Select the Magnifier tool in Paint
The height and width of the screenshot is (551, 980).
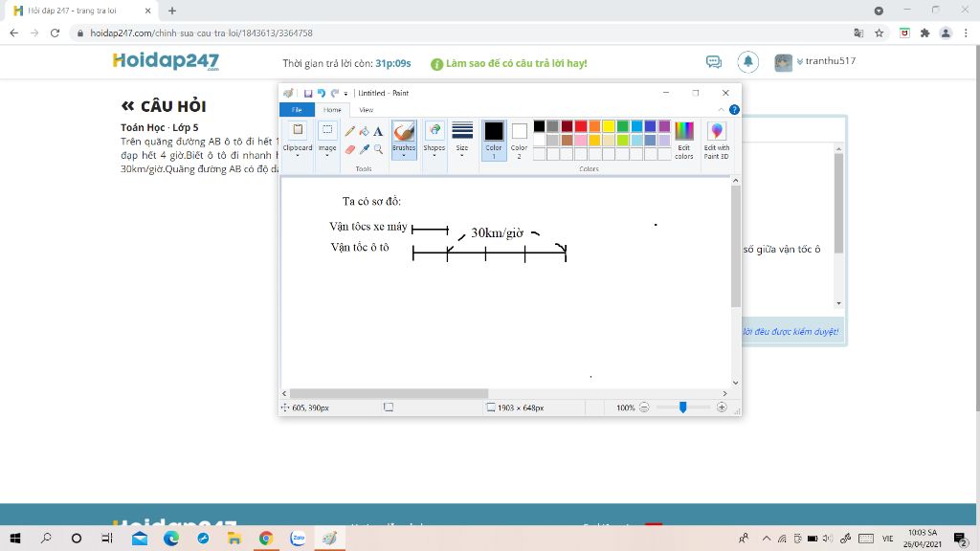[378, 149]
